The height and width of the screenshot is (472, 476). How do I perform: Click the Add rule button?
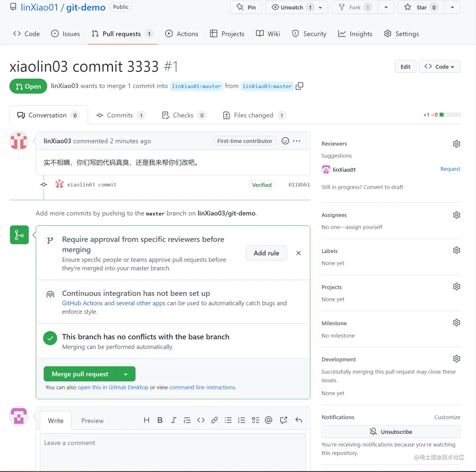(x=266, y=253)
